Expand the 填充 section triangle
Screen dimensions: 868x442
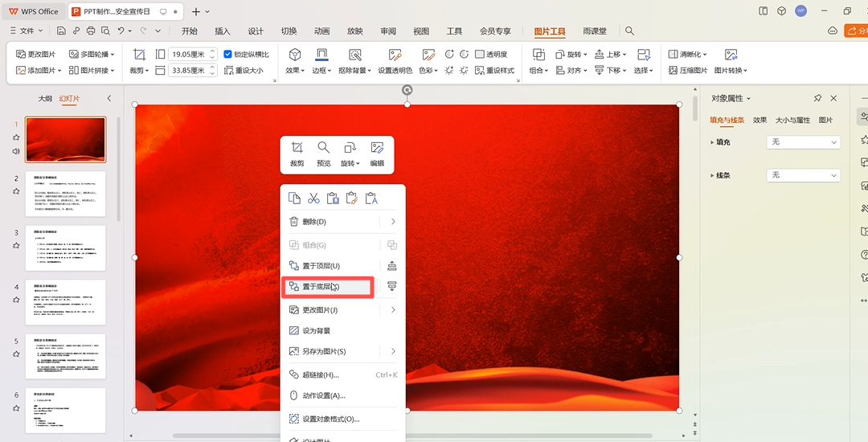click(712, 142)
